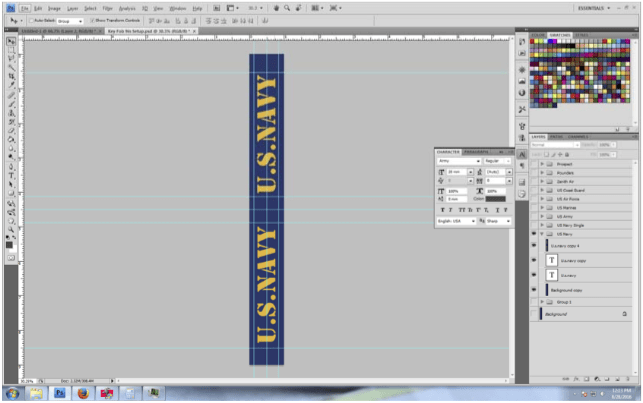Switch to the Channels tab
The width and height of the screenshot is (643, 403).
(x=578, y=137)
